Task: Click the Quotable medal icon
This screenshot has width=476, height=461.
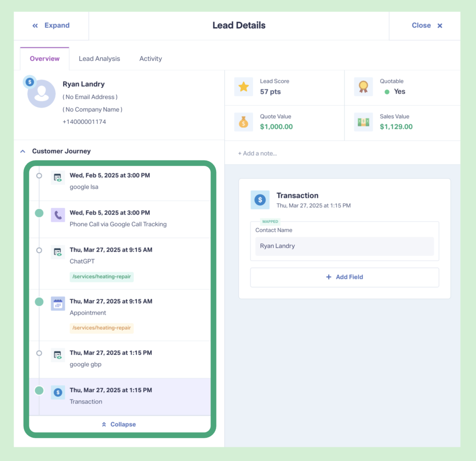Action: [363, 87]
